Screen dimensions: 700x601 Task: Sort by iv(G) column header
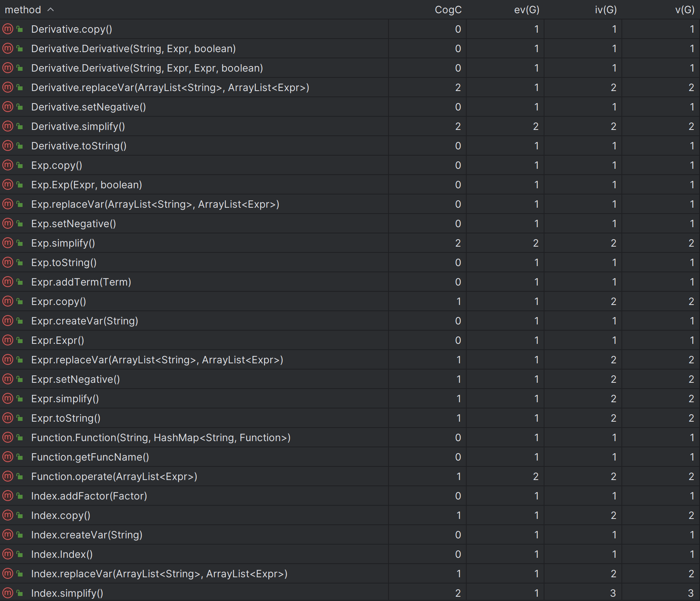(605, 10)
